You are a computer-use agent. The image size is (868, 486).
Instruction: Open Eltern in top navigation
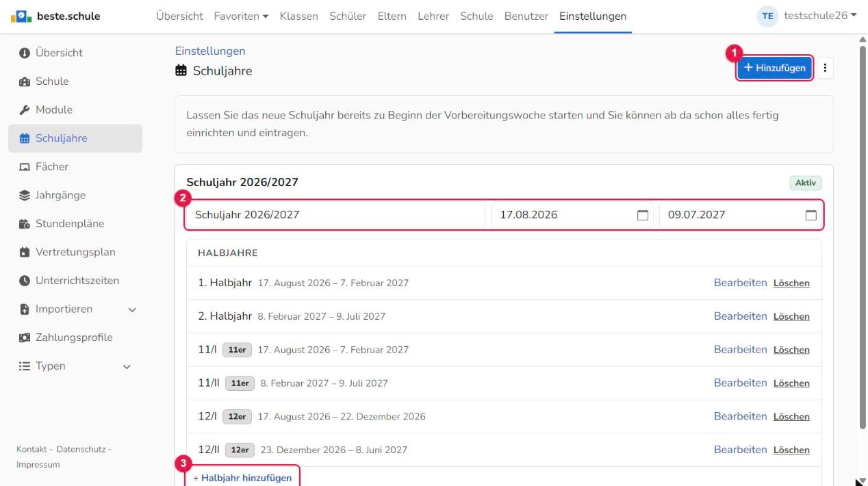(x=392, y=16)
